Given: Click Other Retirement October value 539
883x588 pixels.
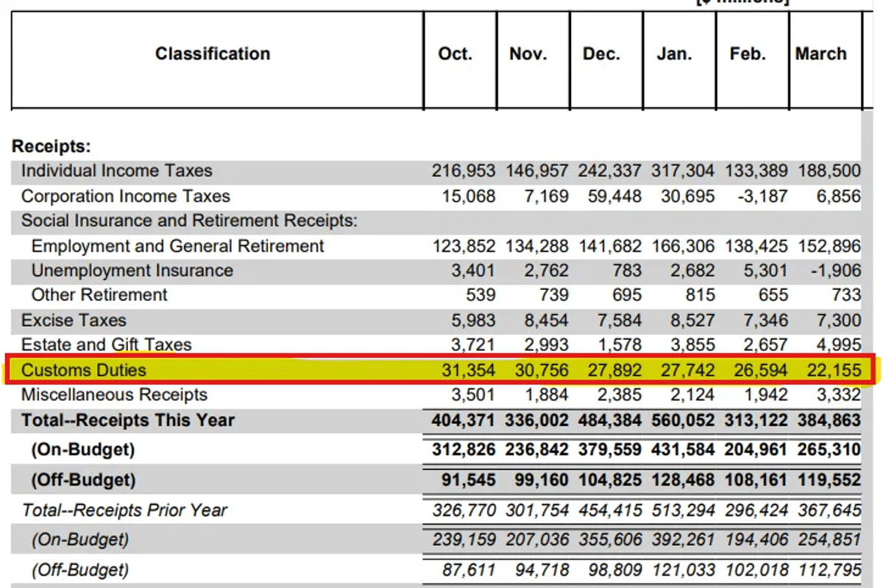Looking at the screenshot, I should 480,295.
